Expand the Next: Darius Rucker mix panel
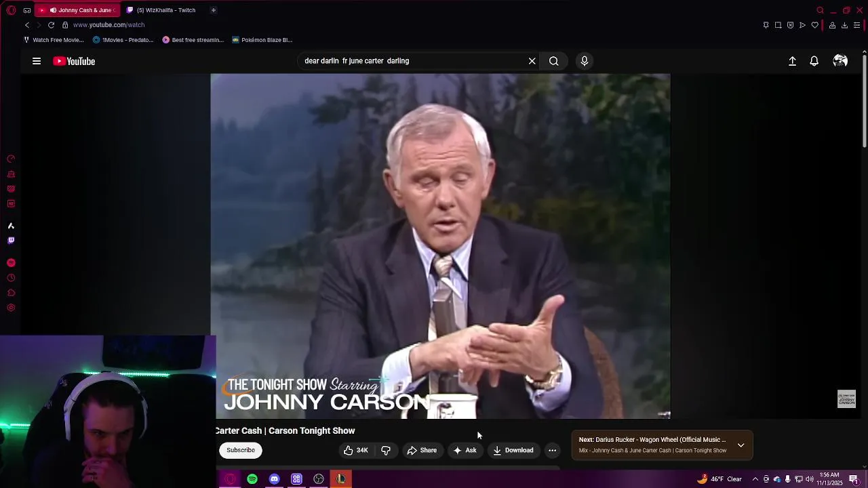Viewport: 868px width, 488px height. coord(741,445)
